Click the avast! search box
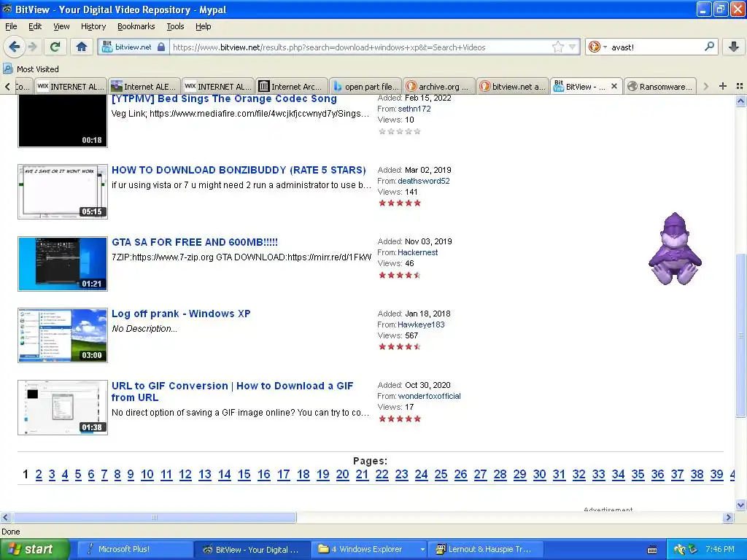Image resolution: width=747 pixels, height=560 pixels. click(x=655, y=47)
